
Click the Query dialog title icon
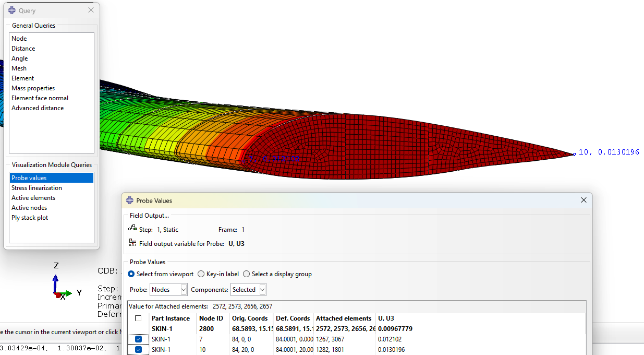[13, 10]
